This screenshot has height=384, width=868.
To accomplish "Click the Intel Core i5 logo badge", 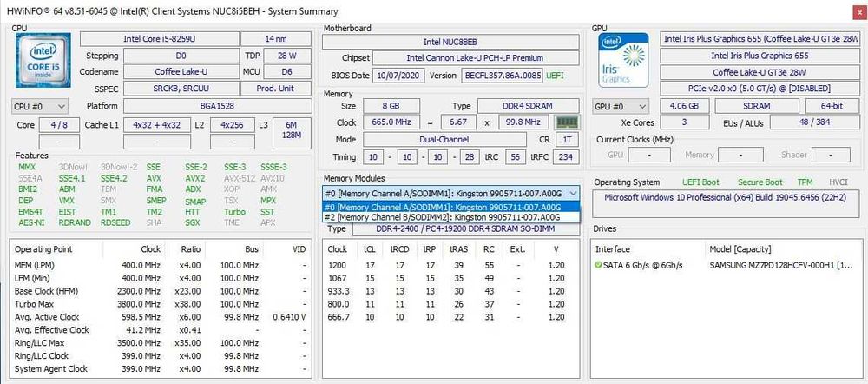I will (43, 60).
